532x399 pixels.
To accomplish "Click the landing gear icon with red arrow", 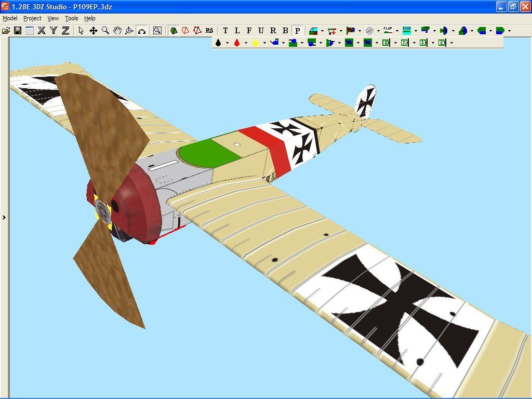I will 332,31.
